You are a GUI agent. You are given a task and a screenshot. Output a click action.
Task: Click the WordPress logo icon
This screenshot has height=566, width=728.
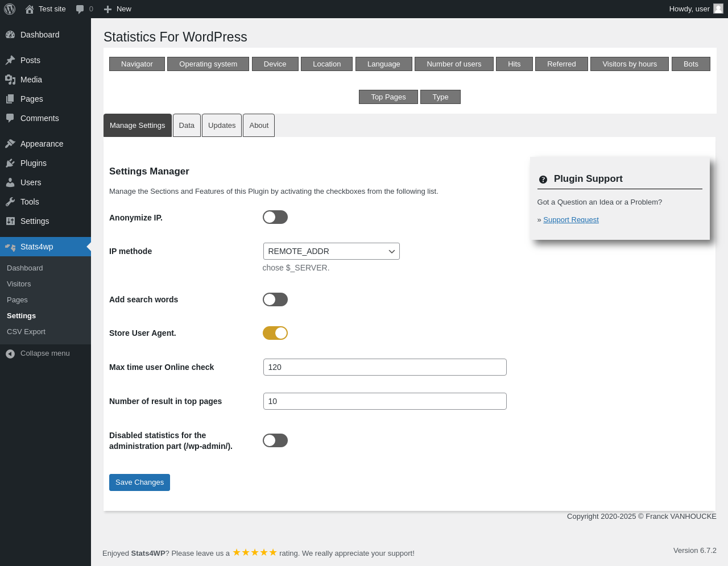(x=10, y=9)
